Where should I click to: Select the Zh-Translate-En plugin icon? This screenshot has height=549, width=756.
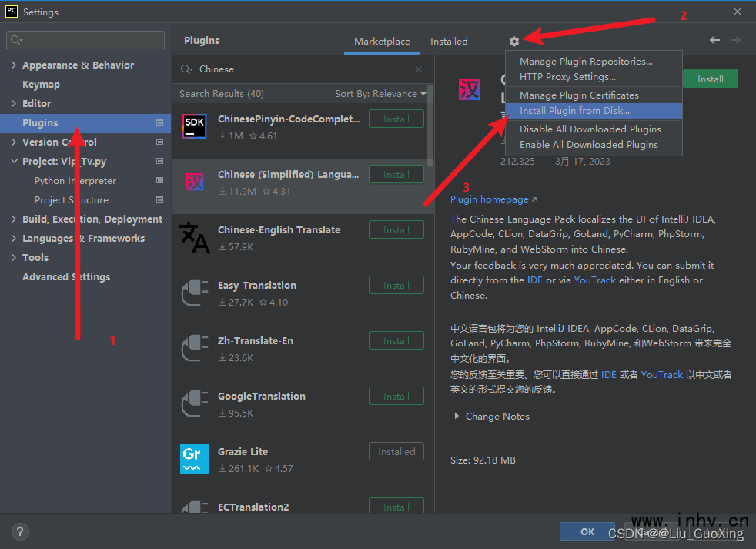click(x=194, y=348)
